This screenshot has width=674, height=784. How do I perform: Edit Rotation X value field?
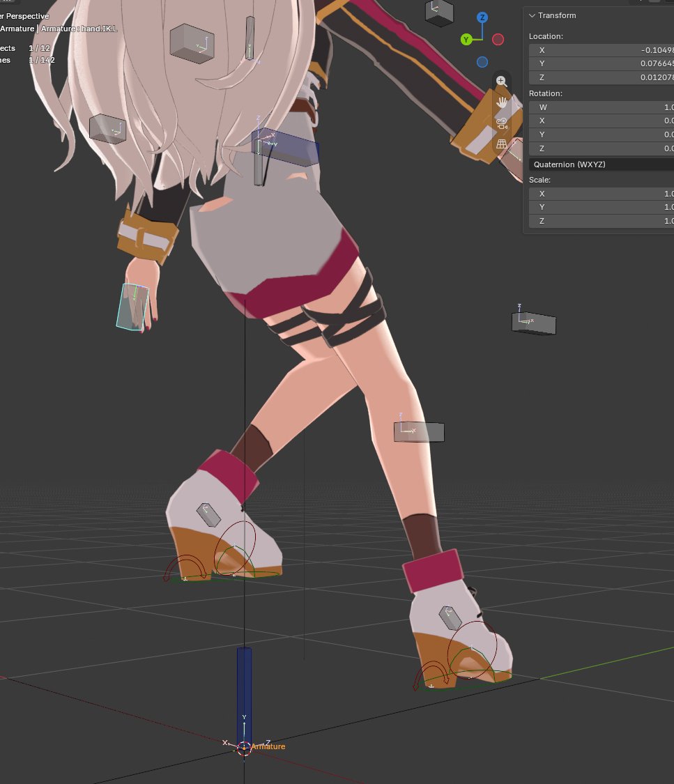[x=602, y=121]
